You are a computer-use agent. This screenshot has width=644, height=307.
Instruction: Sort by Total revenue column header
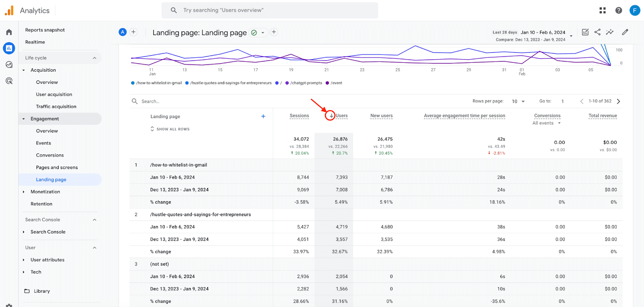click(603, 116)
